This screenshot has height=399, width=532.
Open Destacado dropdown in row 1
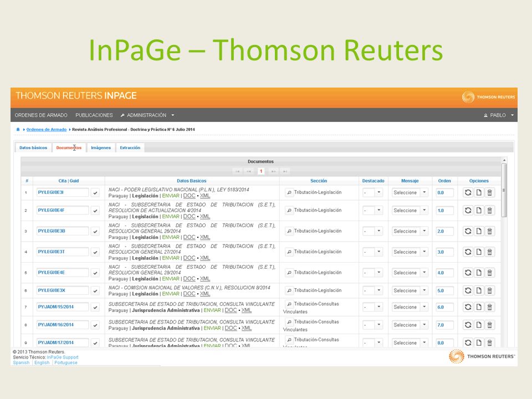pyautogui.click(x=372, y=192)
